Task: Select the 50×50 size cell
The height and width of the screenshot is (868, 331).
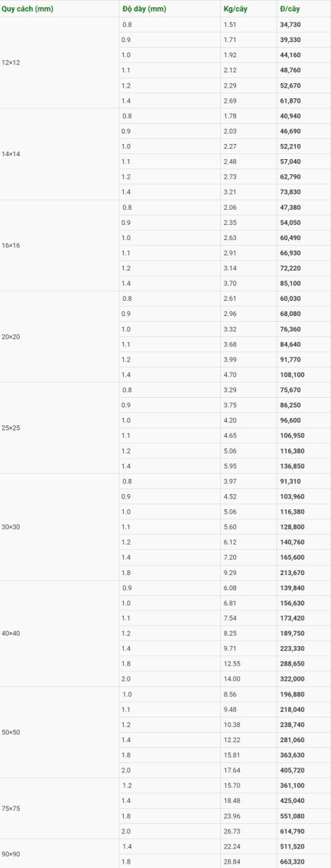Action: pos(59,732)
